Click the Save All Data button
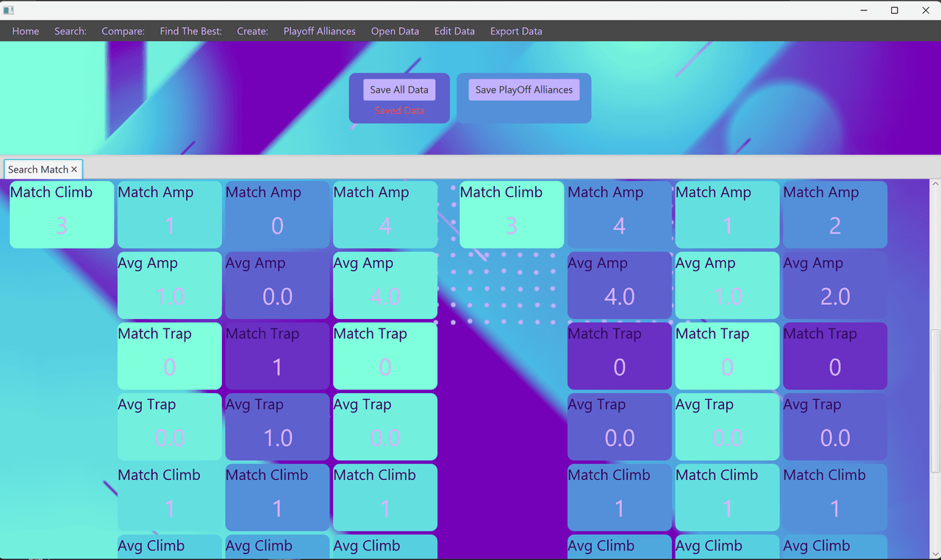This screenshot has height=560, width=941. (x=399, y=90)
